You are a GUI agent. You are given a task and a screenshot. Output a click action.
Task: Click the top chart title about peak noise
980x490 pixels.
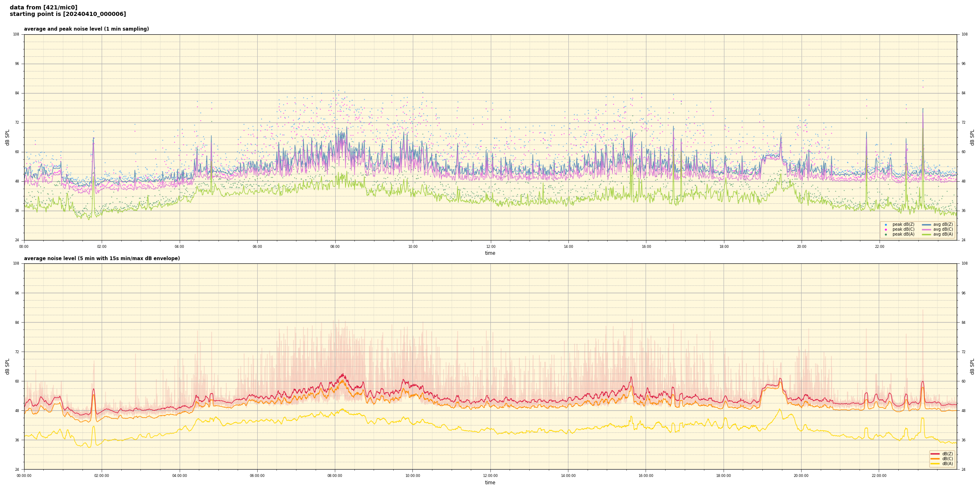pyautogui.click(x=86, y=29)
